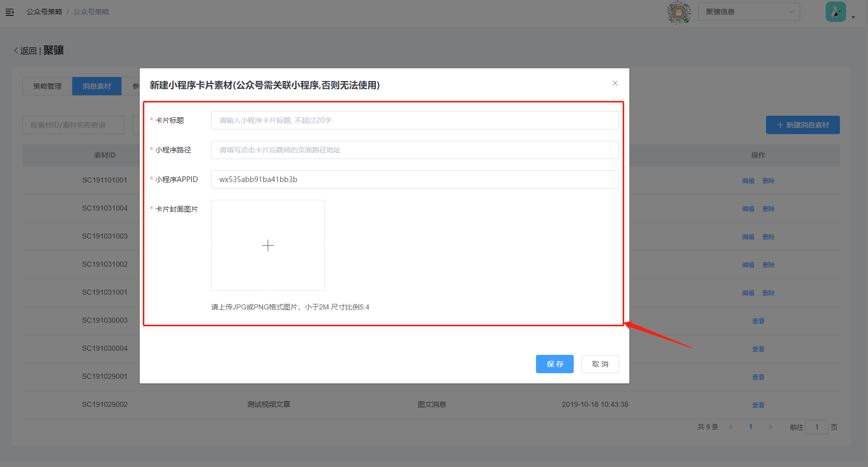Focus the 小程序路径 input field

[415, 150]
